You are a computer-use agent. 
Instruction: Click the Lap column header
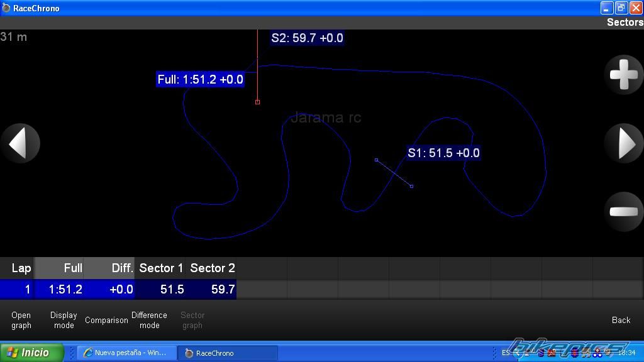click(17, 268)
